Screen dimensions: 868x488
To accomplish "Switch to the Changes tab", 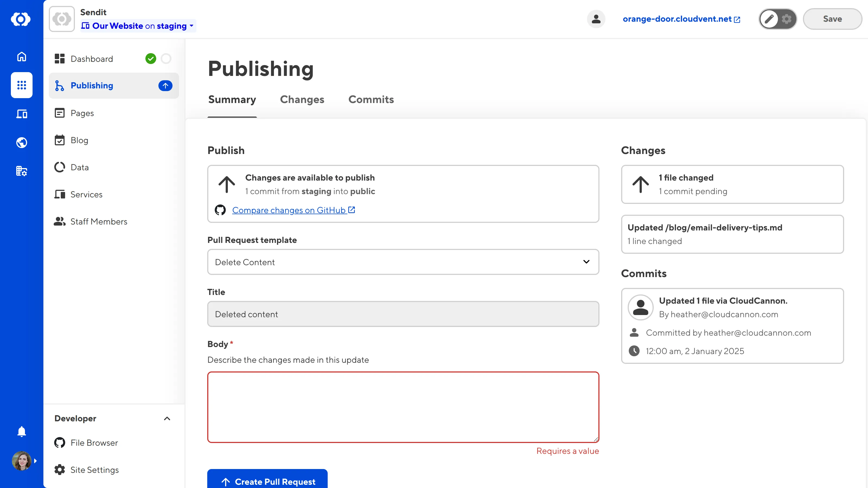I will (x=302, y=99).
